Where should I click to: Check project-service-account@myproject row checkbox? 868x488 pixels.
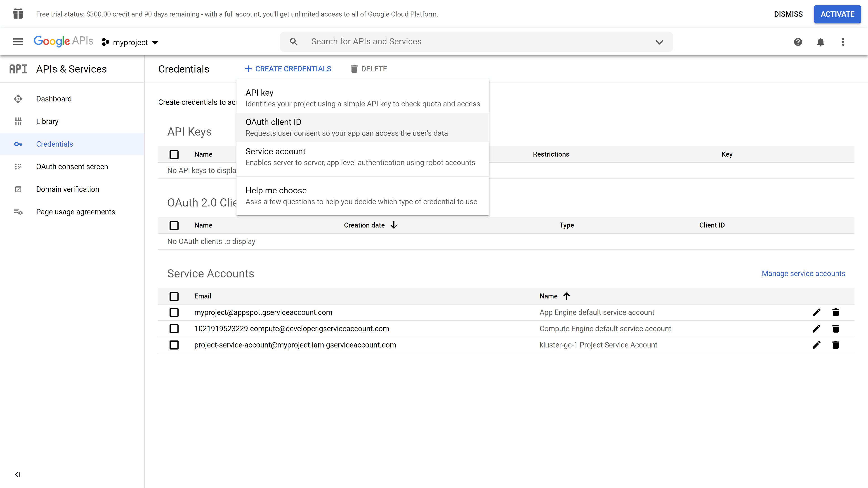click(174, 345)
